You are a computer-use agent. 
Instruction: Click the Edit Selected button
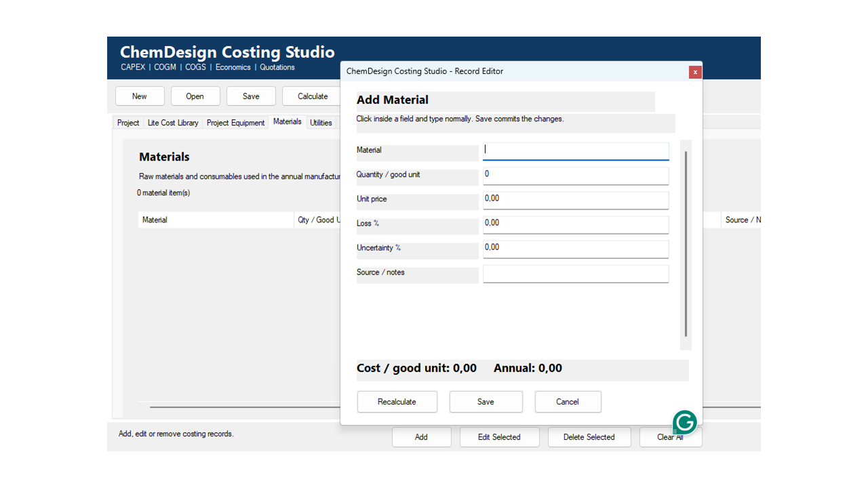pyautogui.click(x=500, y=437)
